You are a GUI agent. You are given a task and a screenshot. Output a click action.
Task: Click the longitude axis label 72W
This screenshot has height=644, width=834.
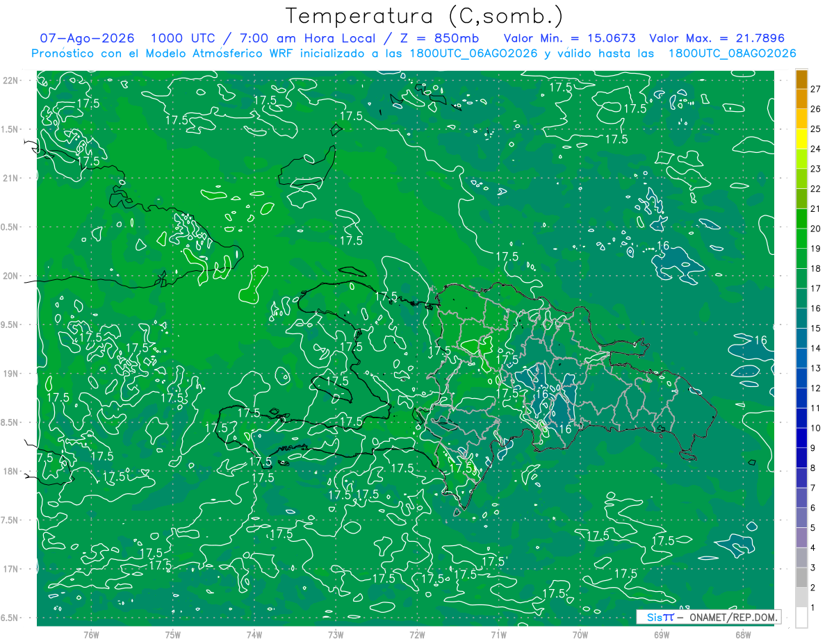click(x=417, y=635)
